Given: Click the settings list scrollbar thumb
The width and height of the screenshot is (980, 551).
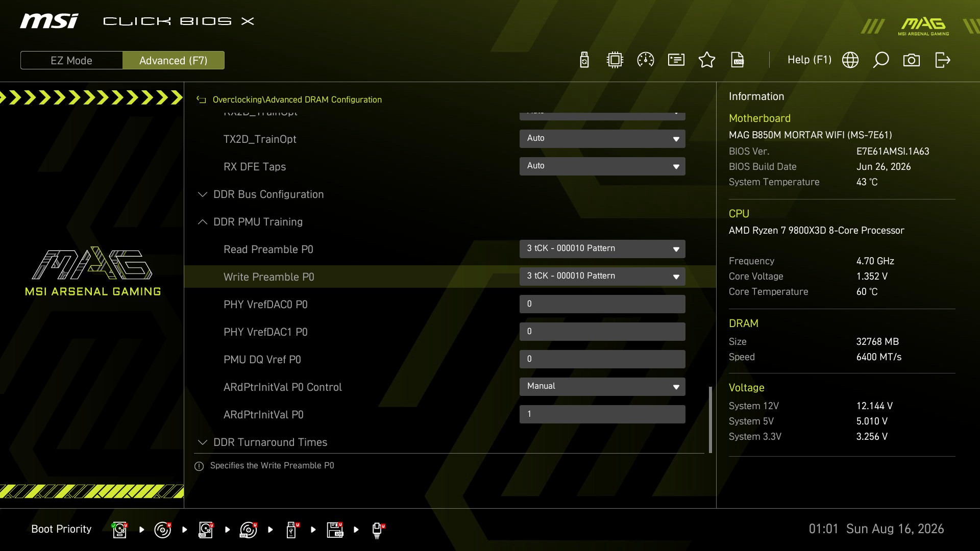Looking at the screenshot, I should click(x=710, y=419).
